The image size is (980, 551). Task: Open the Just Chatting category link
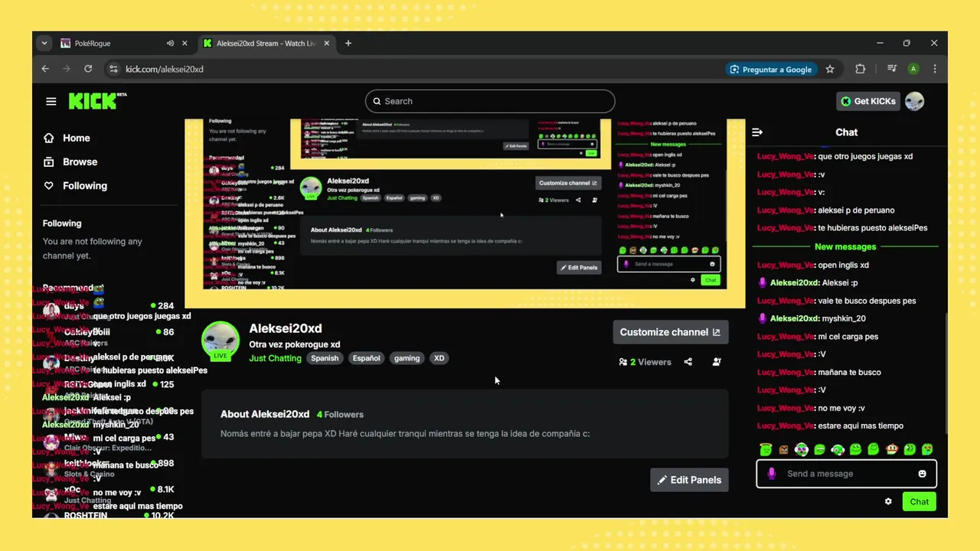click(x=275, y=358)
